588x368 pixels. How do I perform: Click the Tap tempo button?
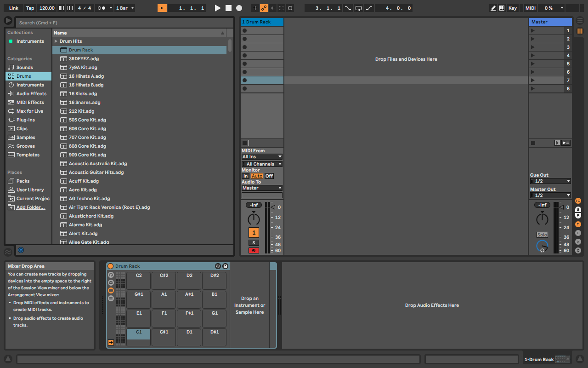[30, 8]
